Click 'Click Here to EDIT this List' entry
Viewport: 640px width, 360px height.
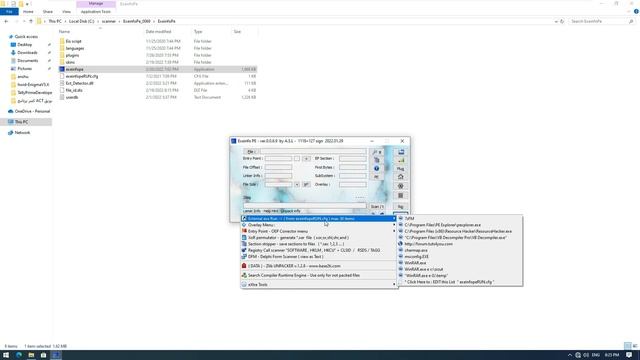pos(460,282)
